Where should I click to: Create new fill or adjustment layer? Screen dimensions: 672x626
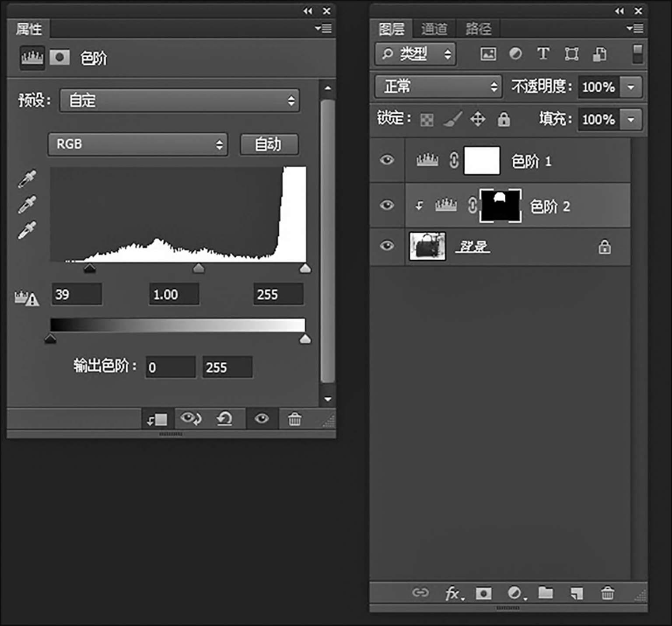point(516,594)
